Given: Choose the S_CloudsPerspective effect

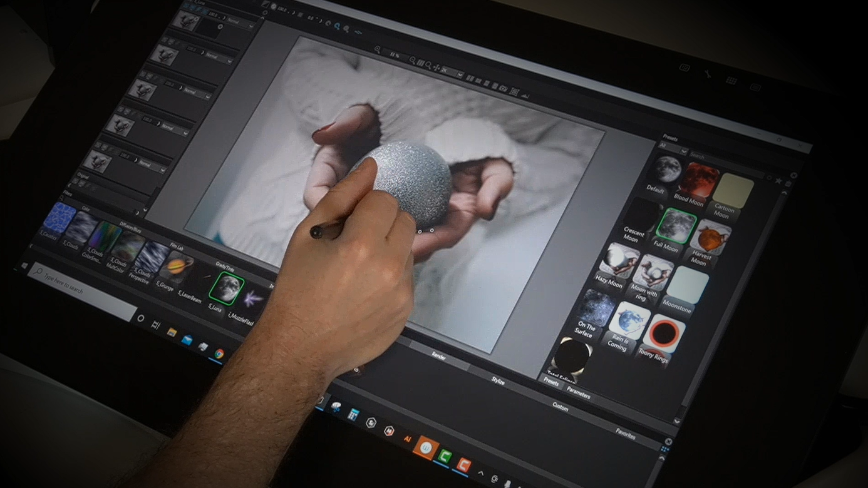Looking at the screenshot, I should [152, 257].
